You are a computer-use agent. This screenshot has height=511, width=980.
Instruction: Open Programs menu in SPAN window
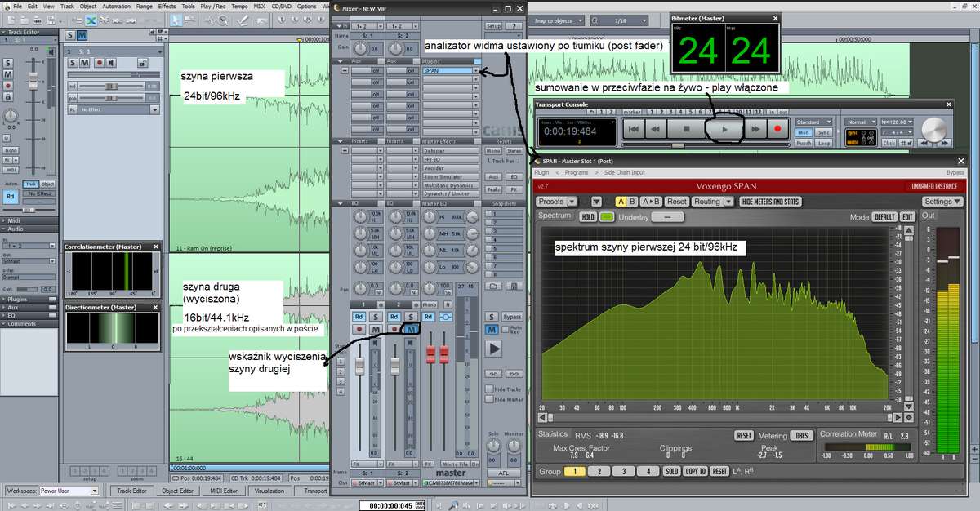pyautogui.click(x=576, y=172)
